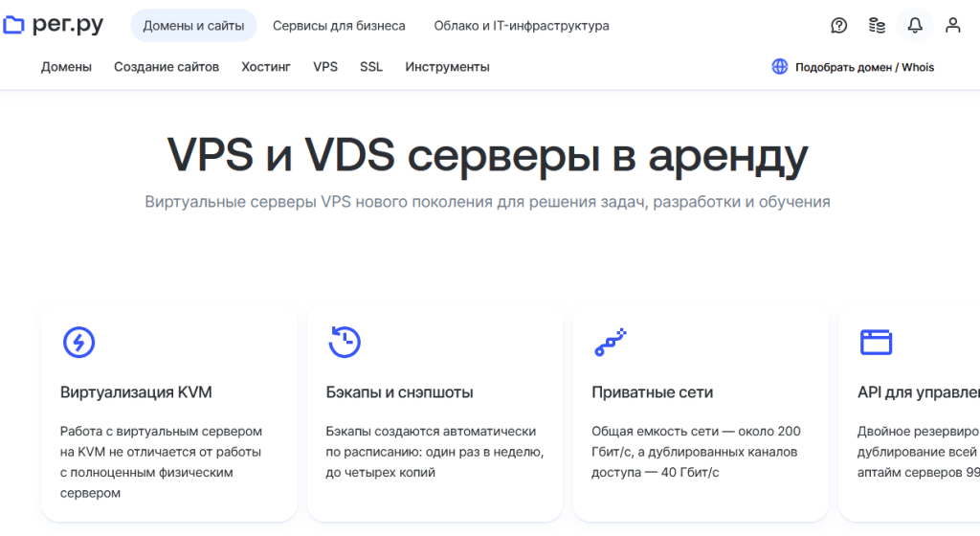The image size is (980, 536).
Task: Open the user account profile icon
Action: [x=953, y=26]
